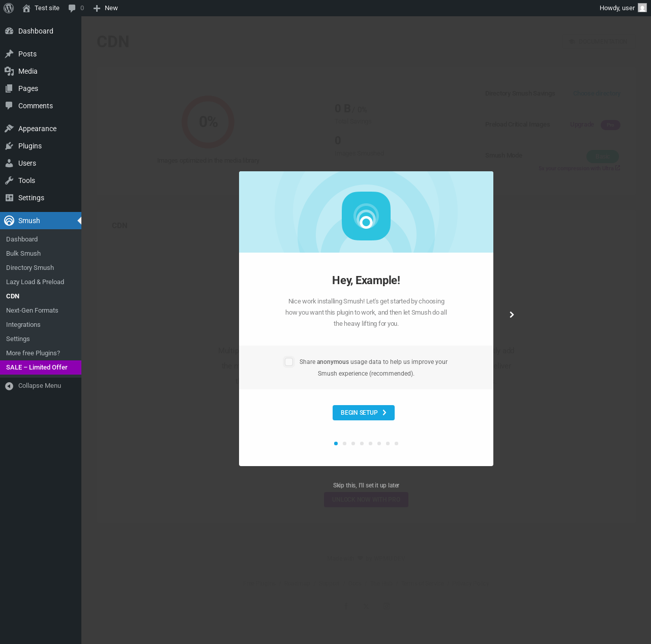Open Next-Gen Formats submenu item

(x=41, y=311)
